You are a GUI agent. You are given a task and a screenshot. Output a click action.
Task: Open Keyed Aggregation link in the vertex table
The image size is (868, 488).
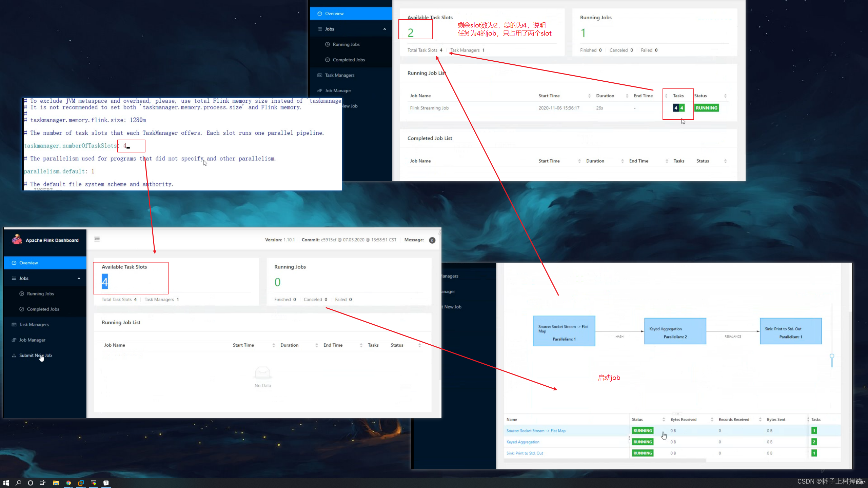tap(523, 442)
